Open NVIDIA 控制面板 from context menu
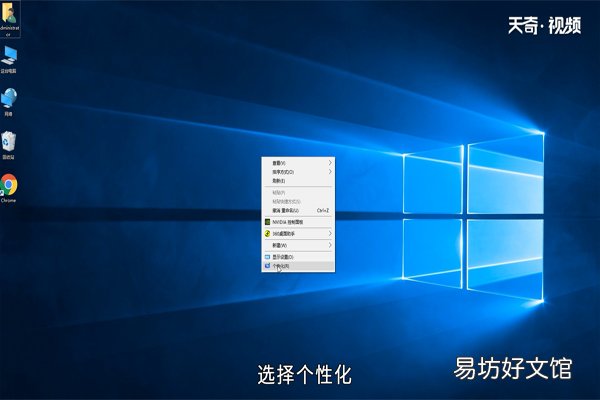 (298, 222)
